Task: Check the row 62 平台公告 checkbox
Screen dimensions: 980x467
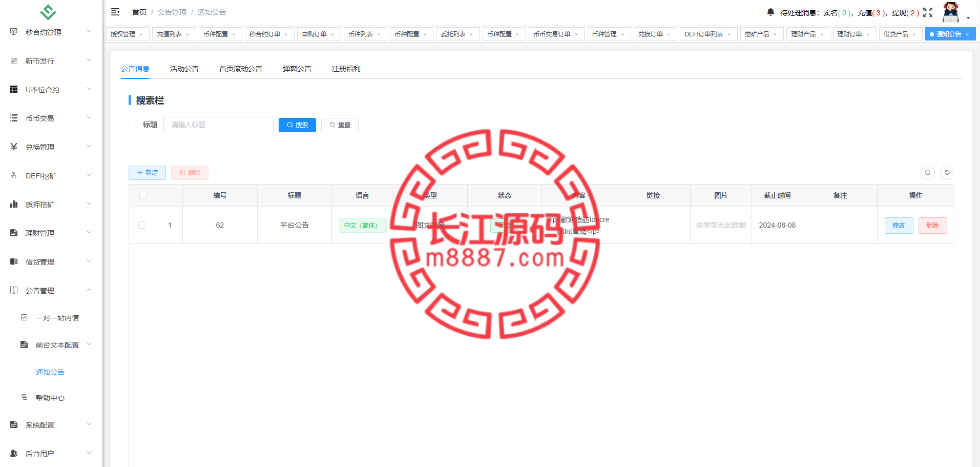Action: tap(142, 225)
